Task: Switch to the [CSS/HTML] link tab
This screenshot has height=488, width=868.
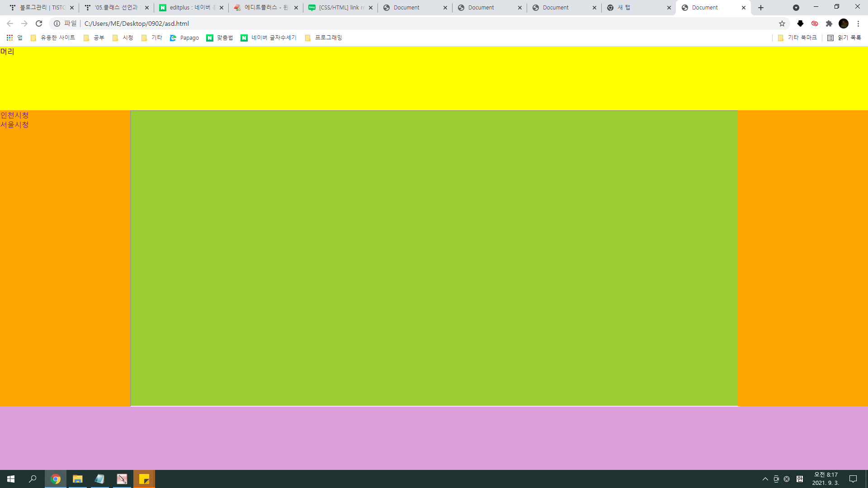Action: [339, 8]
